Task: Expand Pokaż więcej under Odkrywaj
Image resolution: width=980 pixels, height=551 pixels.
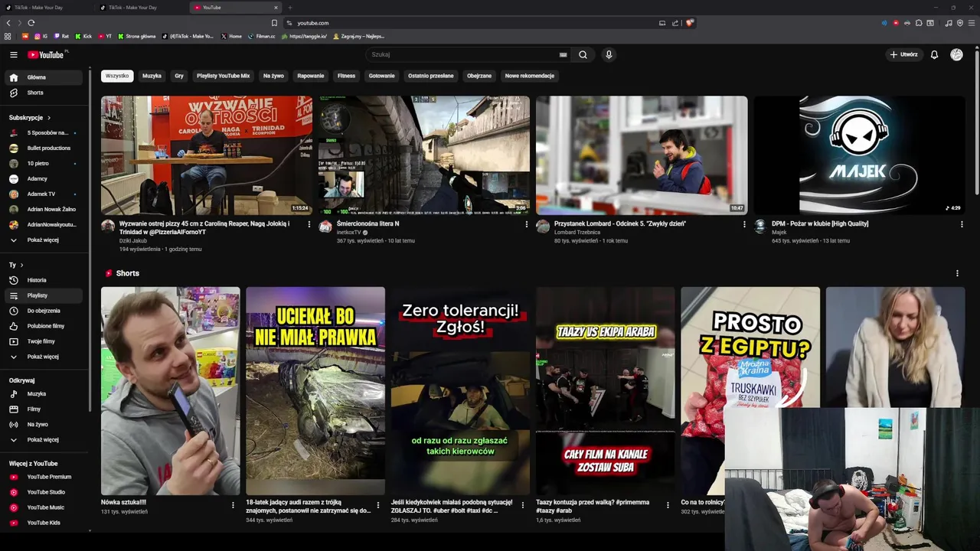Action: pyautogui.click(x=43, y=440)
